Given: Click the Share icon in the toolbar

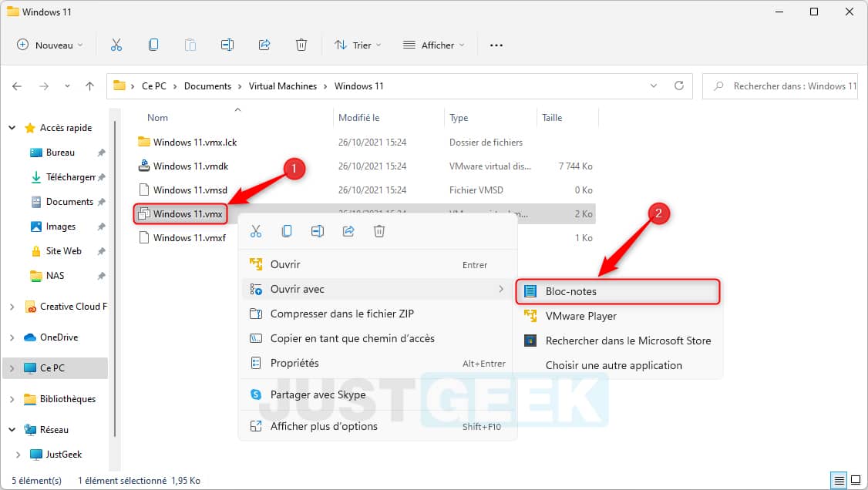Looking at the screenshot, I should (x=264, y=45).
